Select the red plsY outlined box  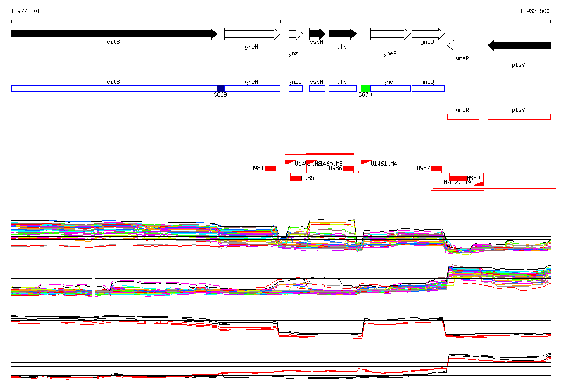(x=519, y=116)
